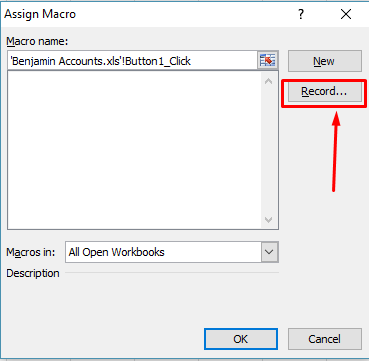Screen dimensions: 369x361
Task: Click inside the empty macro list box
Action: pos(135,150)
